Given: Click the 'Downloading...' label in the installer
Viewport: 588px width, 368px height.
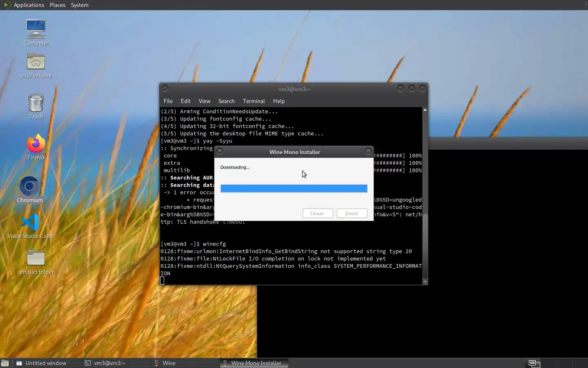Looking at the screenshot, I should tap(235, 167).
